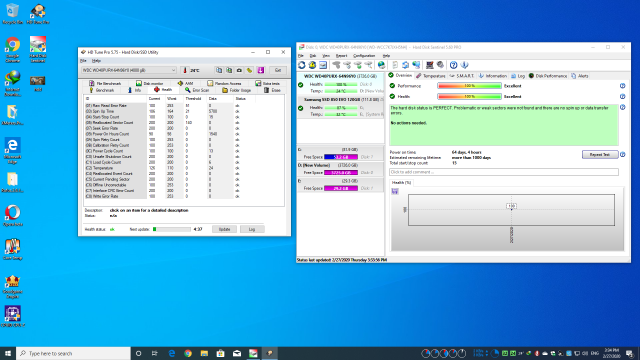This screenshot has width=640, height=360.
Task: Switch to Info tab in HD Tune
Action: tap(135, 90)
